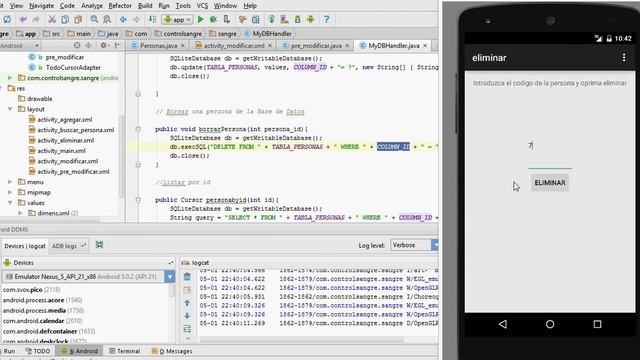Screen dimensions: 640x360
Task: Expand the mipmap folder
Action: pyautogui.click(x=10, y=192)
